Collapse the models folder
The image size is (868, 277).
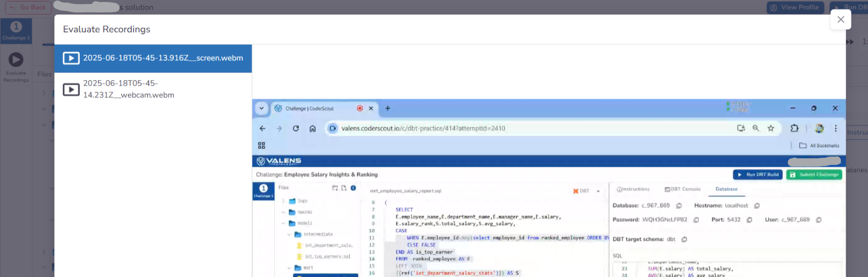click(x=283, y=223)
